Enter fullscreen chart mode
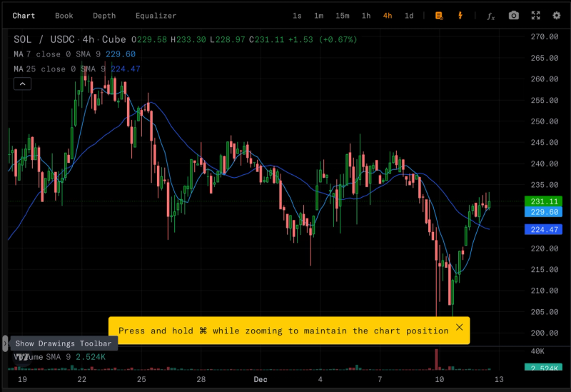The image size is (571, 392). [x=535, y=15]
